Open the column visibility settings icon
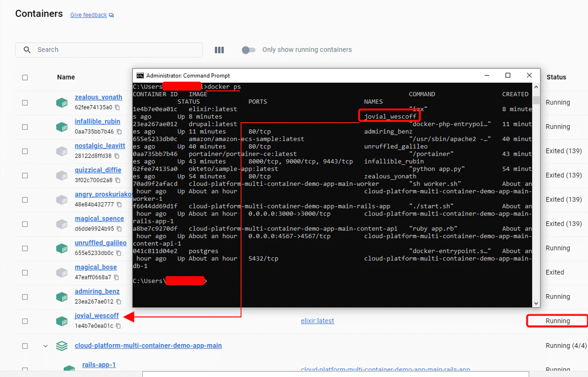The image size is (588, 377). (x=219, y=50)
